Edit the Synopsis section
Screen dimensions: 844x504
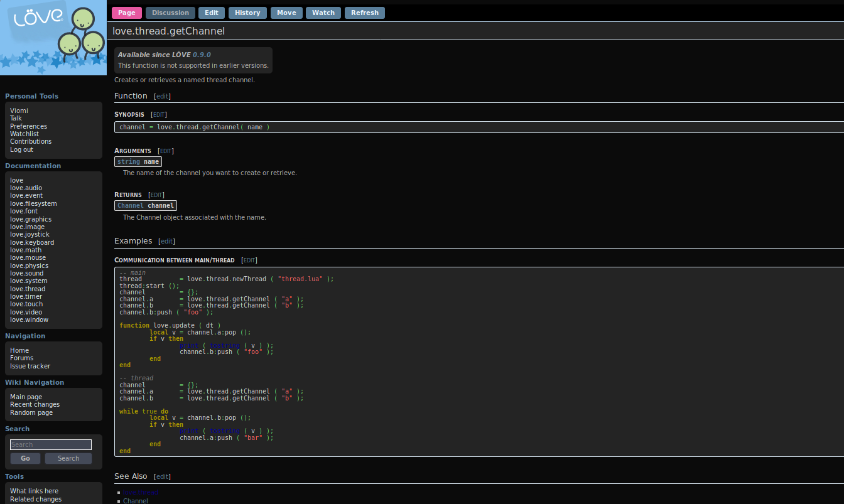[x=159, y=115]
